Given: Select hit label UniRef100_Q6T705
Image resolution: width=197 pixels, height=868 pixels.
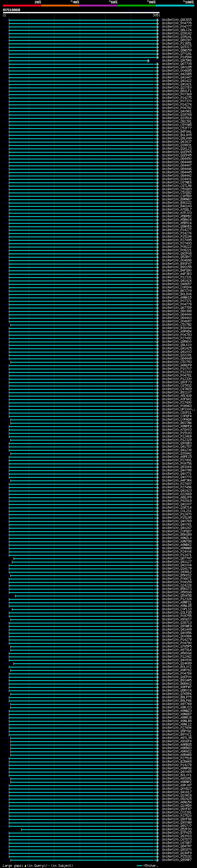Looking at the screenshot, I should 176,64.
